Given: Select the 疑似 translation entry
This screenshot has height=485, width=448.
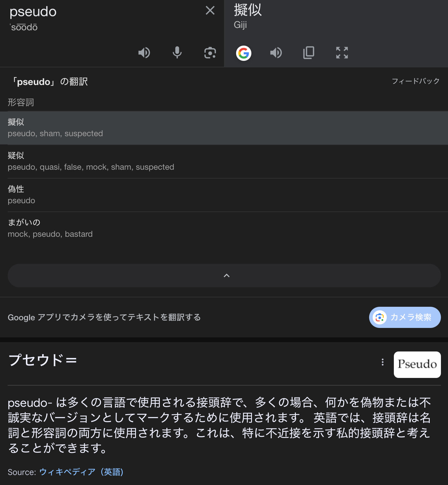Looking at the screenshot, I should 224,161.
